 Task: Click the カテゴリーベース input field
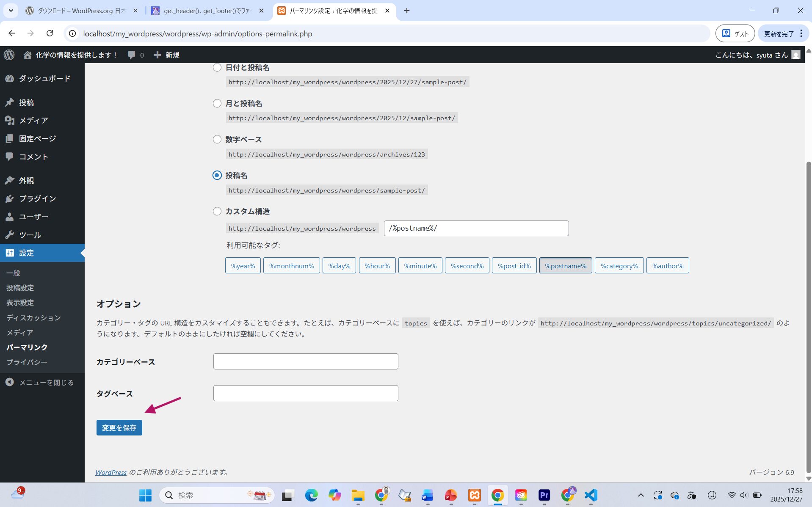[x=305, y=361]
